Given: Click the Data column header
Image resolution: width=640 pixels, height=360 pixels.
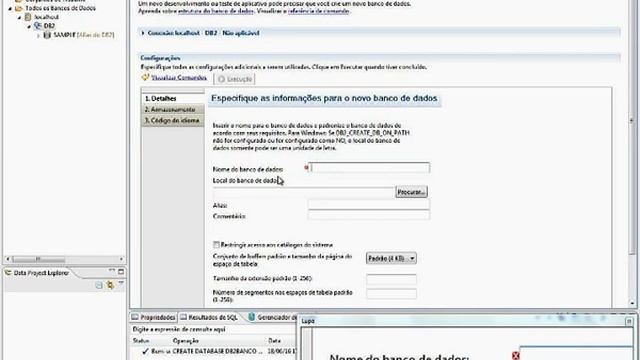Looking at the screenshot, I should click(x=275, y=340).
